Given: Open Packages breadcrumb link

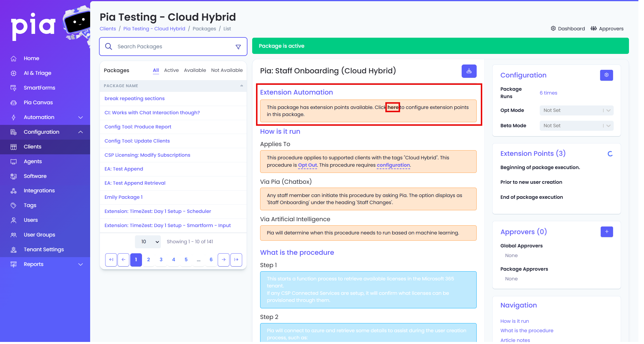Looking at the screenshot, I should 204,29.
